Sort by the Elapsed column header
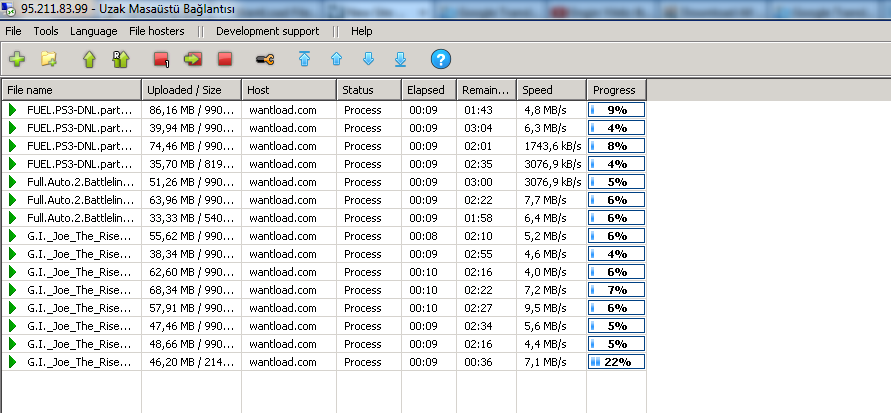This screenshot has width=892, height=413. [429, 90]
